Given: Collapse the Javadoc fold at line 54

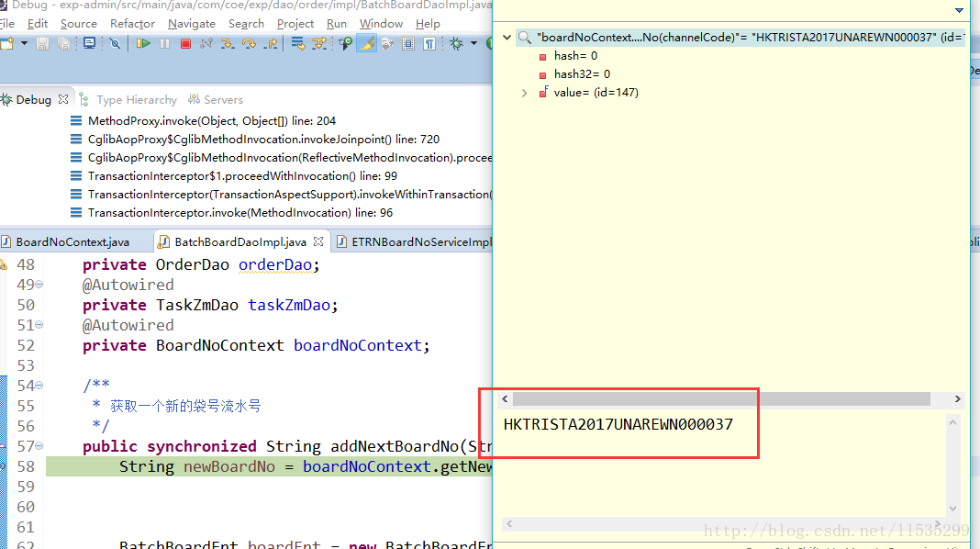Looking at the screenshot, I should 39,386.
